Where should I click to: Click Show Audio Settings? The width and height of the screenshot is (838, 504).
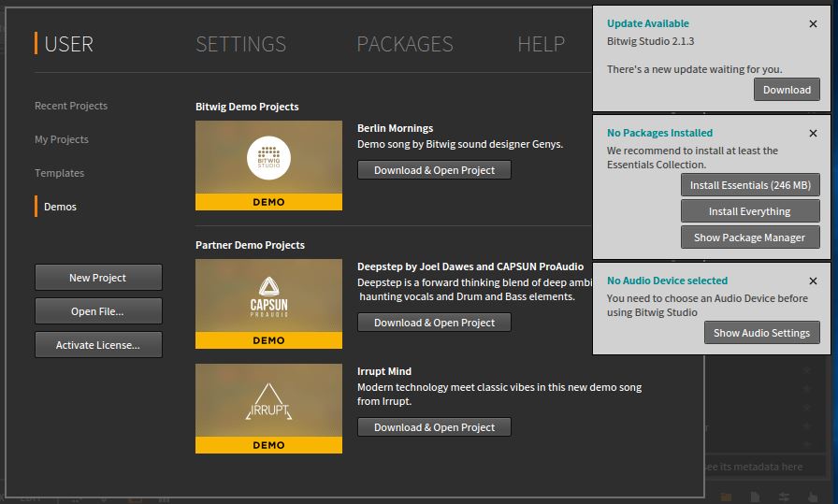coord(762,333)
